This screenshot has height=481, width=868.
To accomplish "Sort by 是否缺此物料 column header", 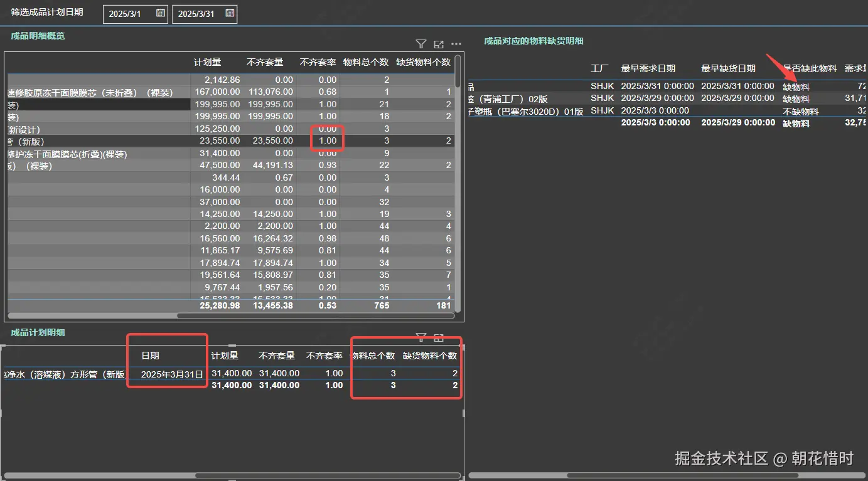I will [x=810, y=68].
